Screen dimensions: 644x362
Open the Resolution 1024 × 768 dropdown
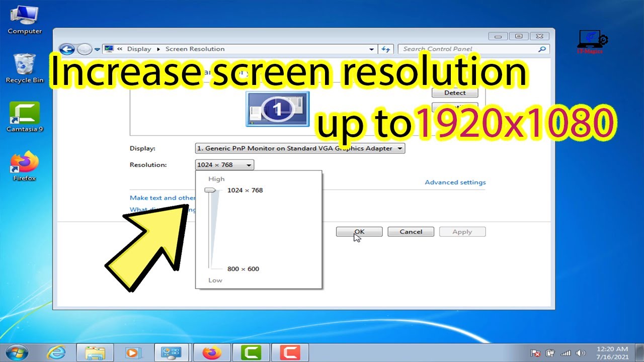(224, 164)
